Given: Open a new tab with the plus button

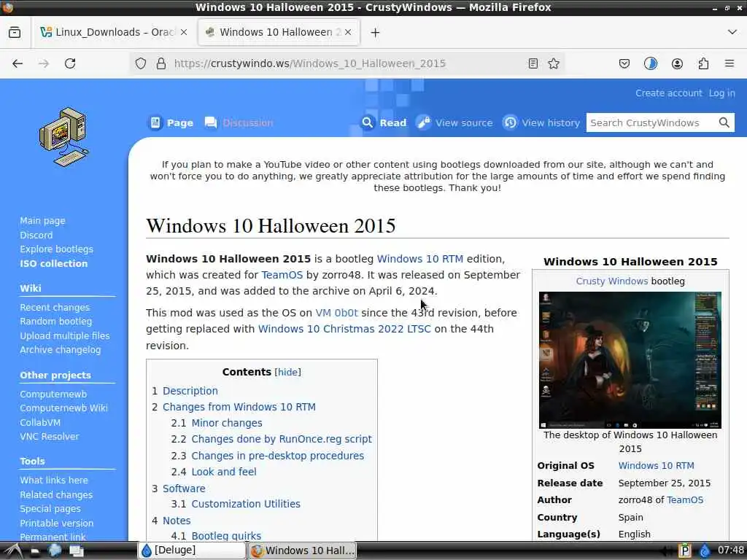Looking at the screenshot, I should coord(375,32).
